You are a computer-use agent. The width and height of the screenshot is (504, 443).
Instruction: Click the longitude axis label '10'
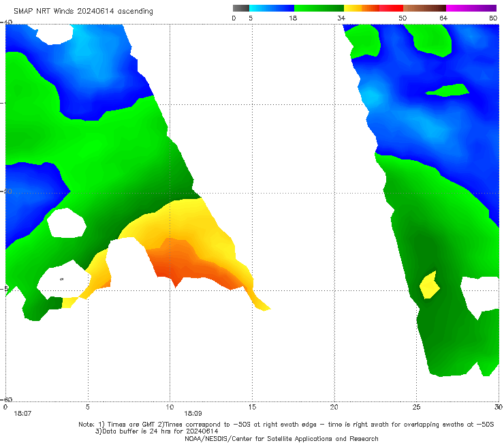[x=170, y=407]
